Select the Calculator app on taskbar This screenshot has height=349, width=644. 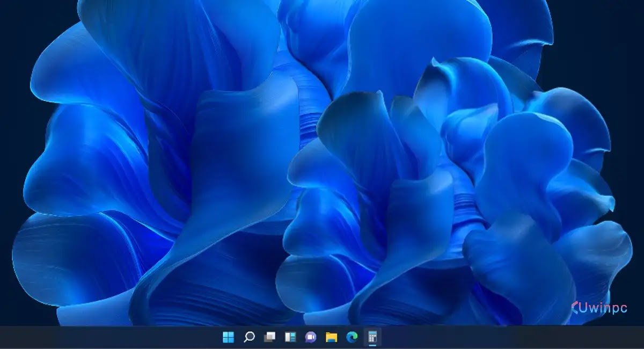pos(372,337)
